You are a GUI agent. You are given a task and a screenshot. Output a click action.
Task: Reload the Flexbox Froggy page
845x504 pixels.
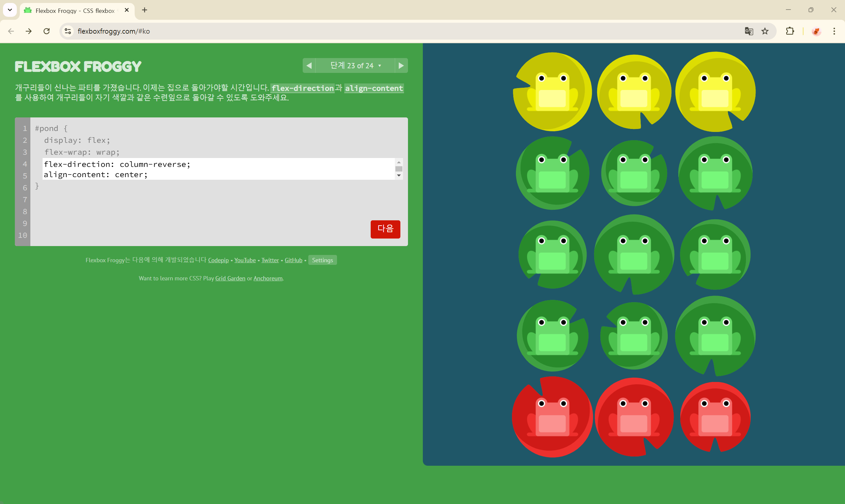tap(47, 31)
